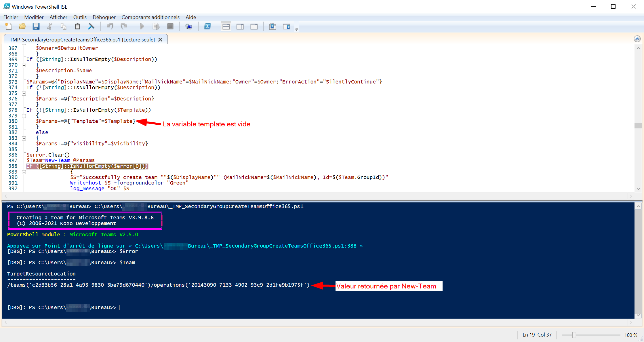Show the script pane on the right
This screenshot has height=342, width=644.
(240, 26)
